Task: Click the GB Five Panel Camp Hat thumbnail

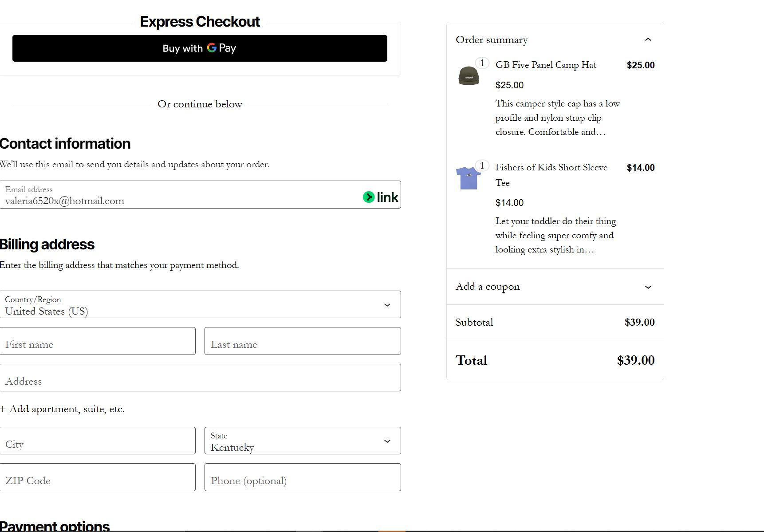Action: click(469, 76)
